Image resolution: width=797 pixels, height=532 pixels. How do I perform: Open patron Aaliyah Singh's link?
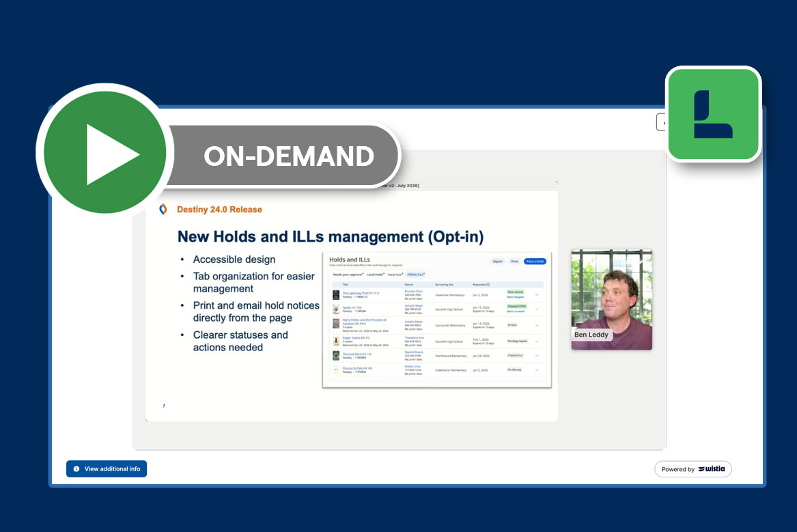click(x=414, y=305)
